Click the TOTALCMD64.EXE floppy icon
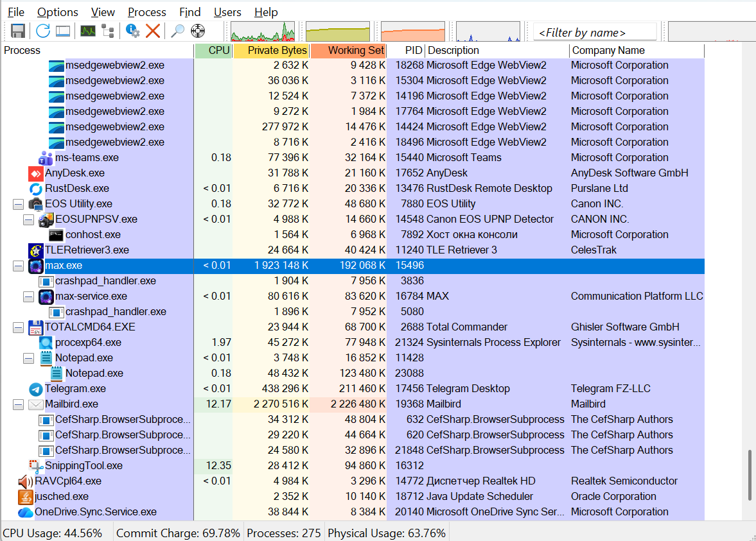756x541 pixels. coord(36,327)
